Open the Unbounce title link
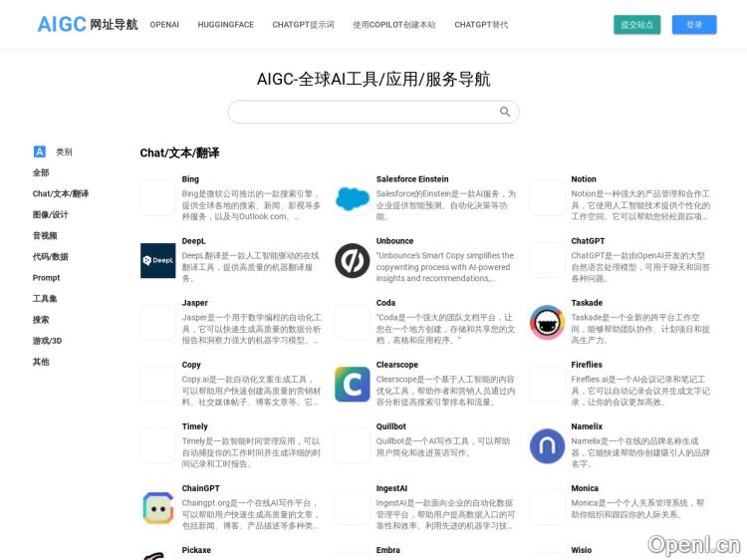Screen dimensions: 747x560 [x=394, y=241]
